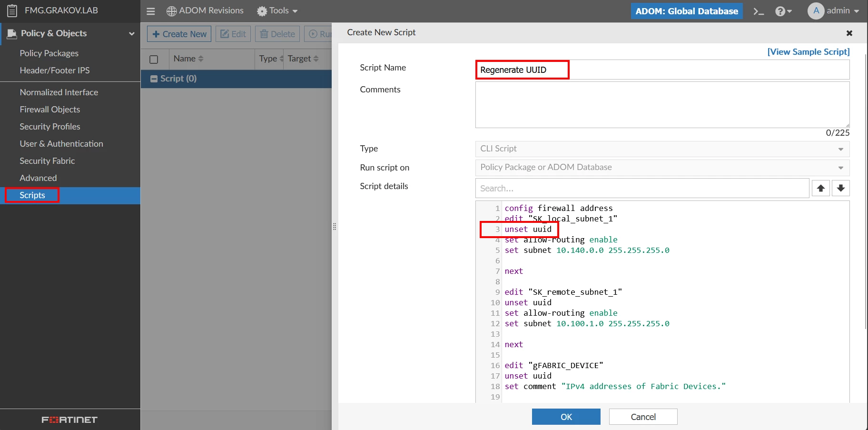The image size is (868, 430).
Task: Open Policy Packages in sidebar
Action: tap(49, 53)
